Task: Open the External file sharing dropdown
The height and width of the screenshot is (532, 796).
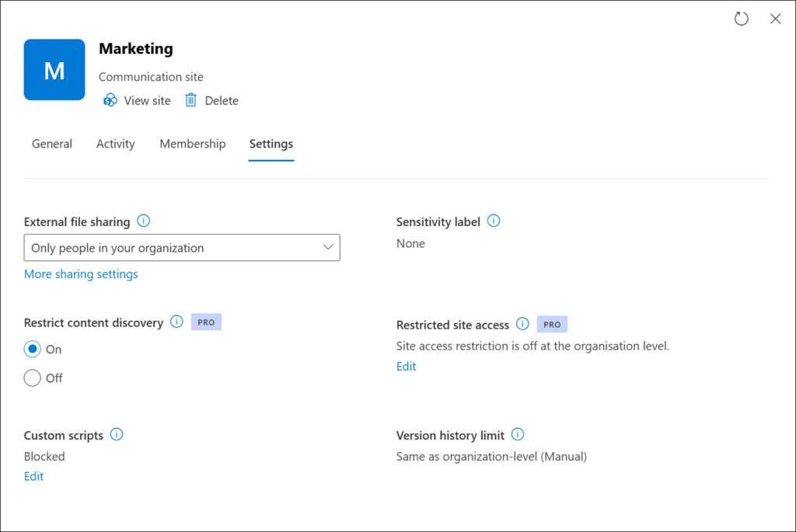Action: (182, 248)
